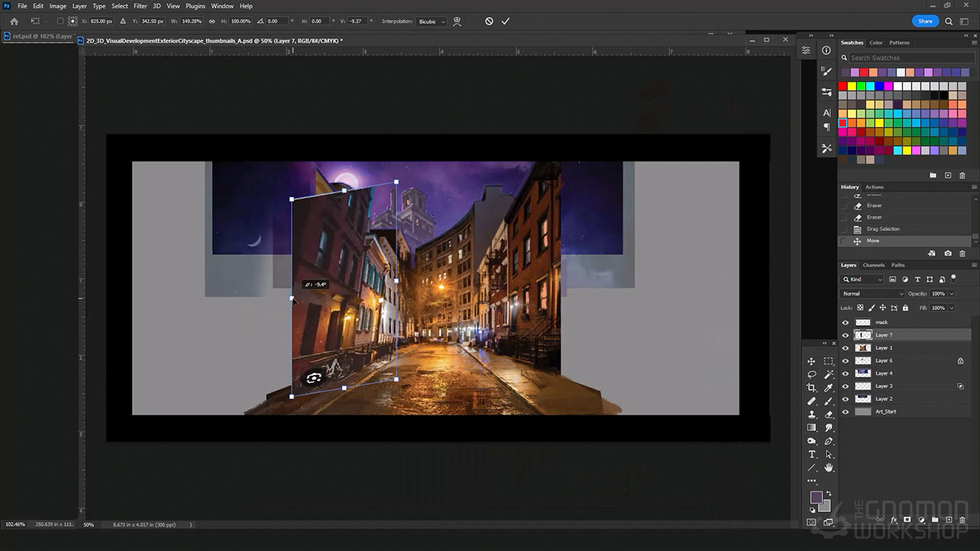Select the Clone Stamp tool
980x551 pixels.
point(812,414)
